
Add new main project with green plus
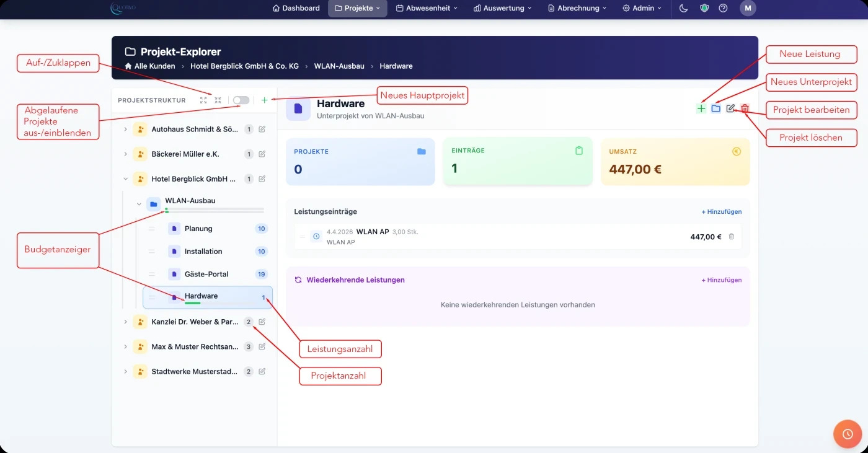265,100
